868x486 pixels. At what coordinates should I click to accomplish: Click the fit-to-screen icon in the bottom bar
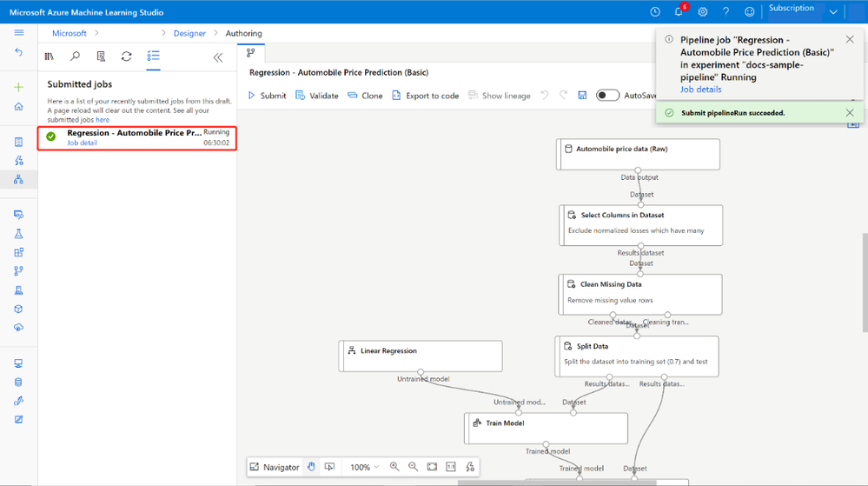(433, 467)
